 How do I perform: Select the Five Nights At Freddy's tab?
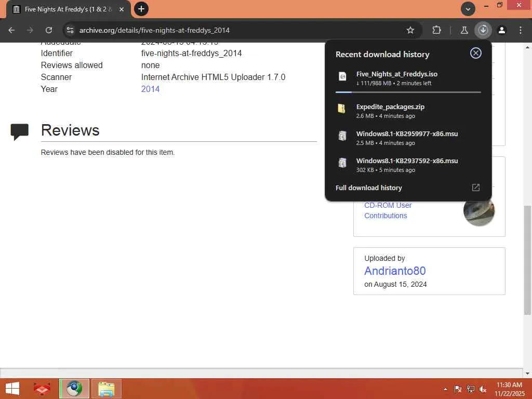[x=68, y=9]
